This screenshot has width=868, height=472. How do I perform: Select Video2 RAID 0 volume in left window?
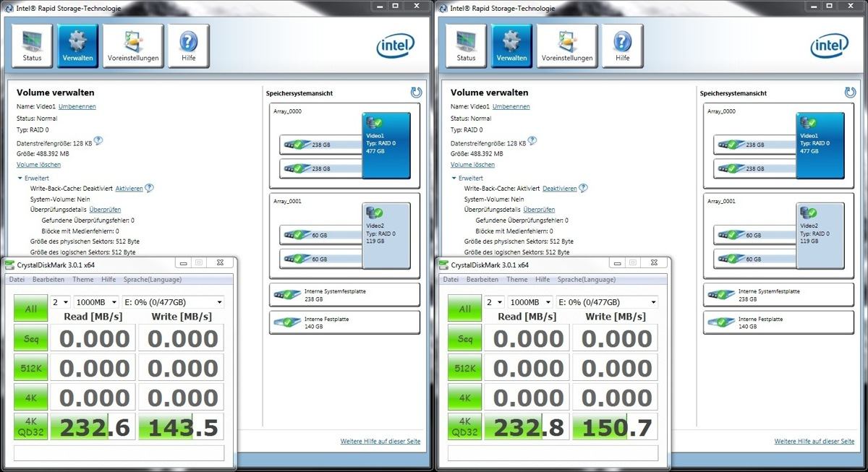pyautogui.click(x=386, y=236)
